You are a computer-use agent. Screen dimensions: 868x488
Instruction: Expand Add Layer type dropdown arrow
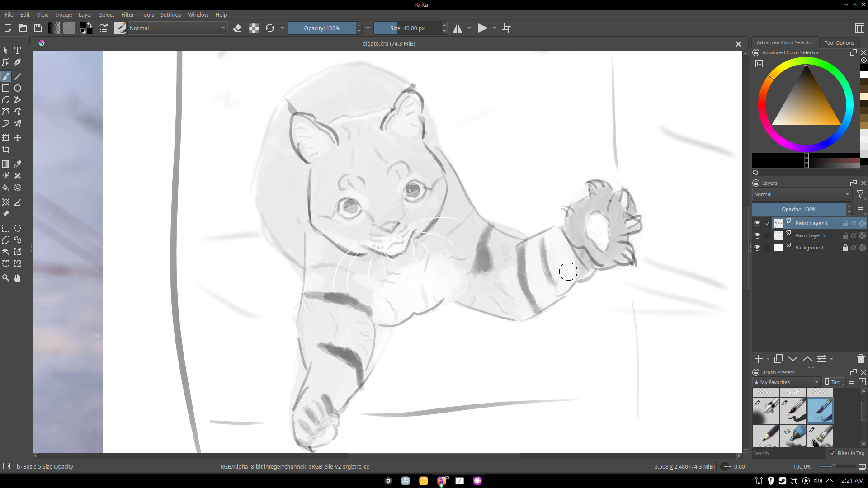pos(768,359)
